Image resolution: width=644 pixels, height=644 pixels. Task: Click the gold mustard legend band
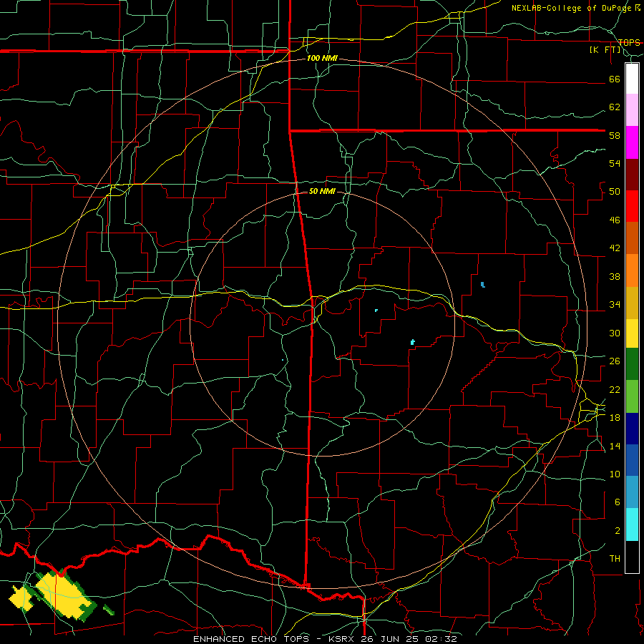(x=632, y=303)
